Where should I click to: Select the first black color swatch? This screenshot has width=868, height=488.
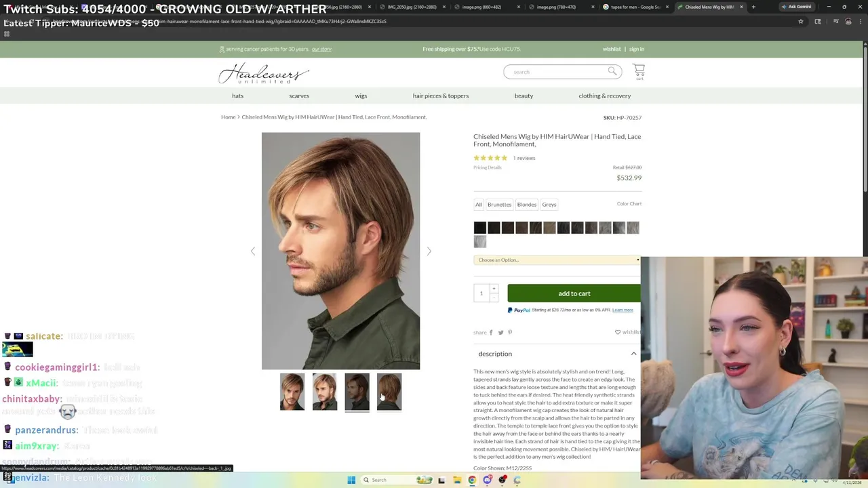click(479, 228)
